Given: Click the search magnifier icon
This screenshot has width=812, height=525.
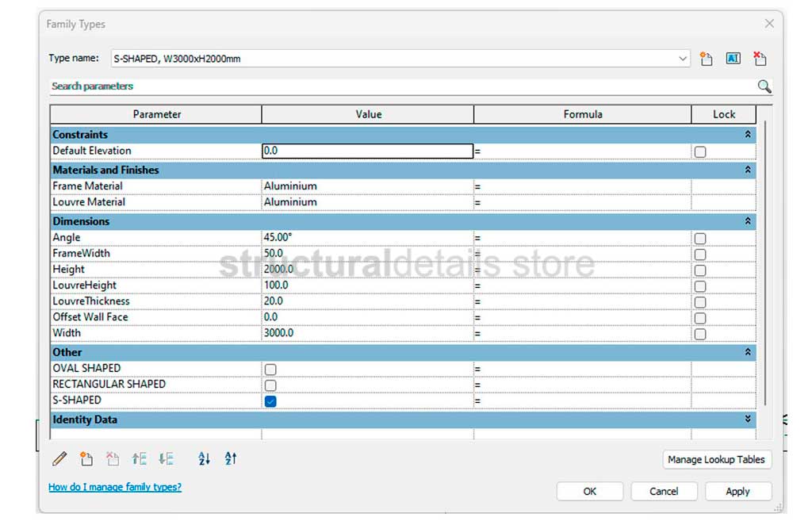Looking at the screenshot, I should click(764, 86).
